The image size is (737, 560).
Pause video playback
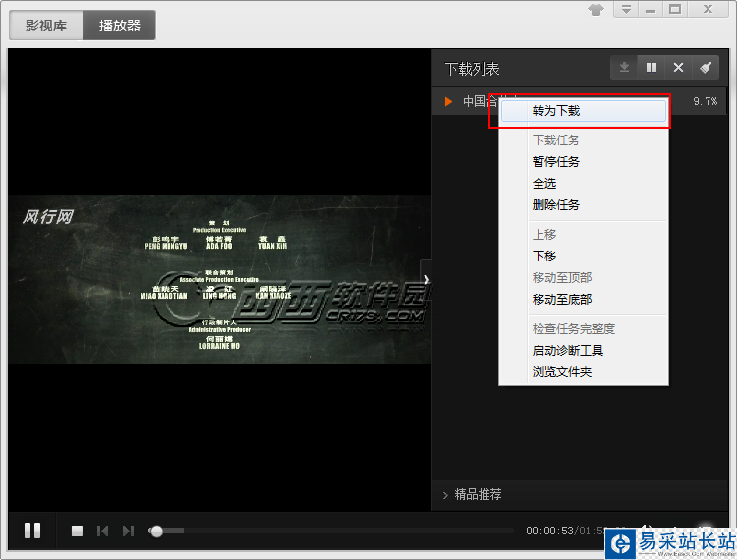[x=32, y=531]
